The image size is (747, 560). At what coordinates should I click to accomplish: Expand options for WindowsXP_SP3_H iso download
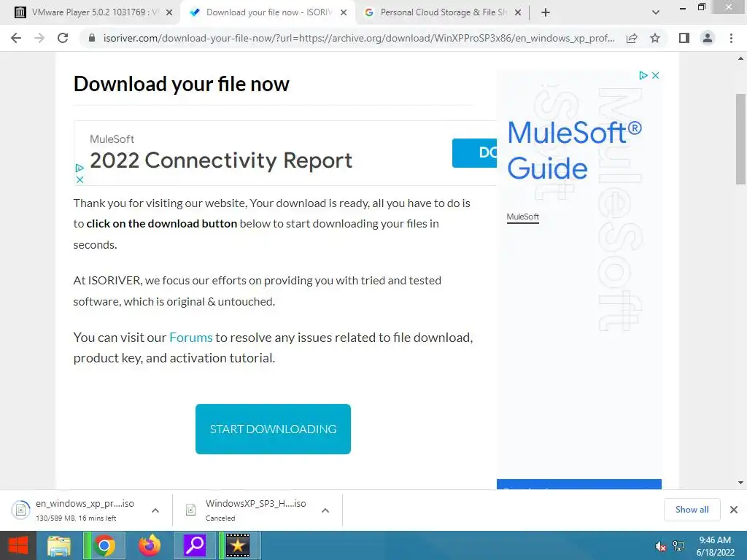tap(325, 510)
